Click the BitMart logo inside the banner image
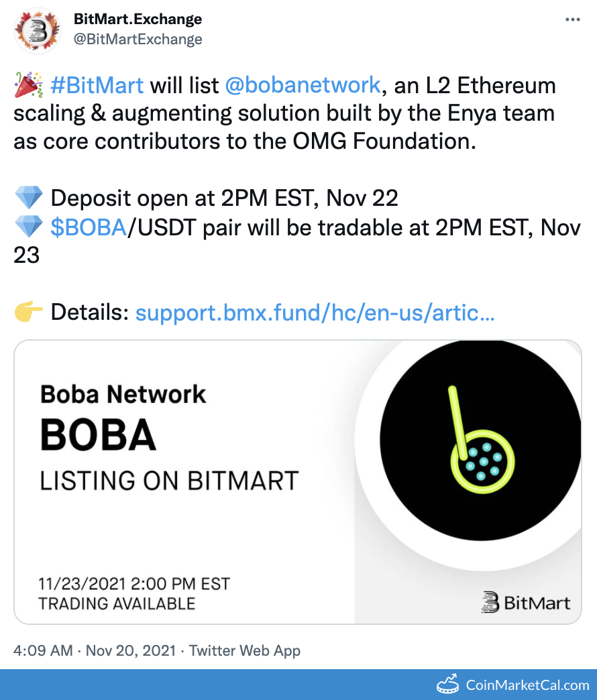597x700 pixels. point(525,601)
